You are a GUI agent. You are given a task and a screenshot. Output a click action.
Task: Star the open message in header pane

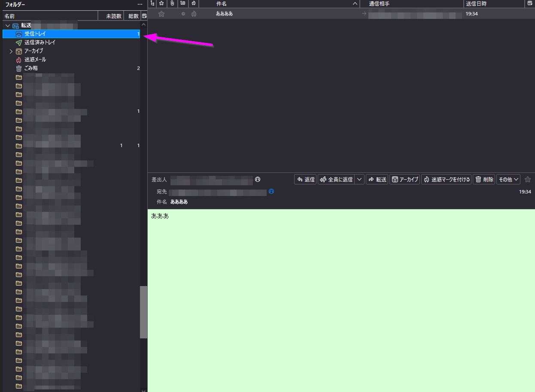(528, 179)
